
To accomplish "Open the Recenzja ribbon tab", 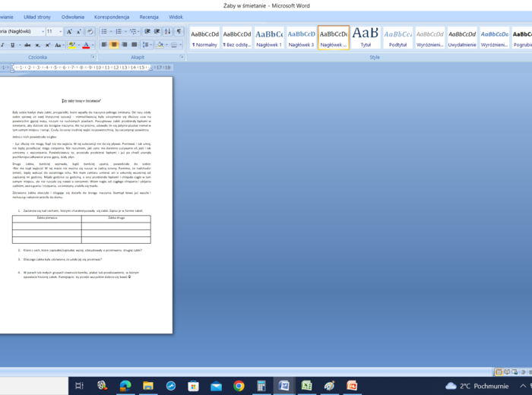I will pyautogui.click(x=149, y=16).
